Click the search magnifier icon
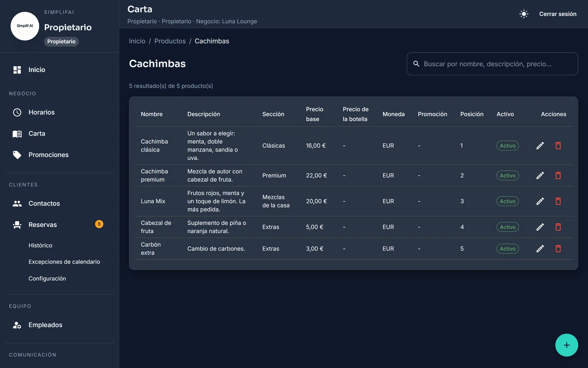This screenshot has width=588, height=368. [416, 64]
